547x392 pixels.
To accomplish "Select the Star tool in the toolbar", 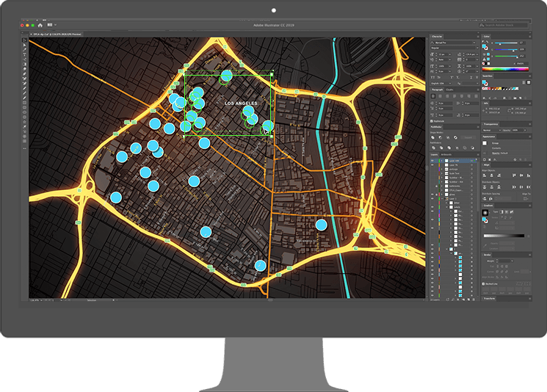I will [24, 122].
